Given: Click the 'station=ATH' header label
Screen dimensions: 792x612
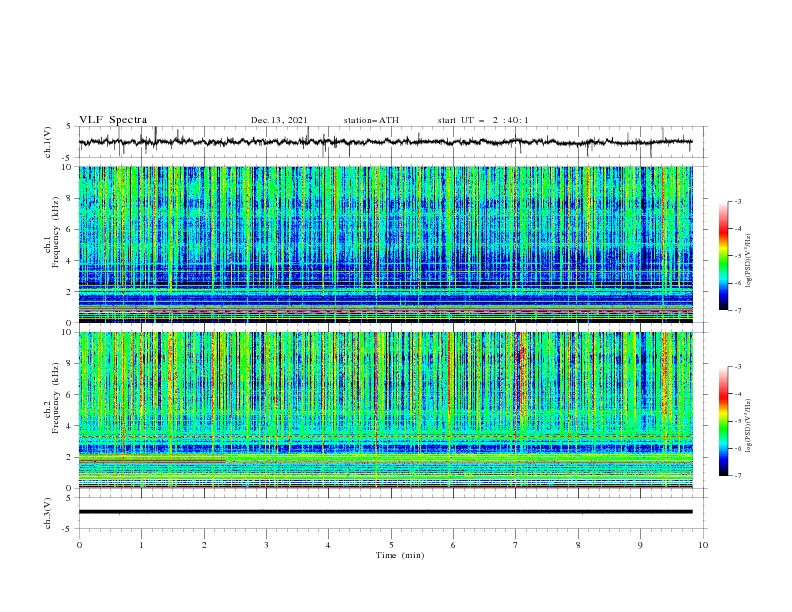Looking at the screenshot, I should [371, 120].
